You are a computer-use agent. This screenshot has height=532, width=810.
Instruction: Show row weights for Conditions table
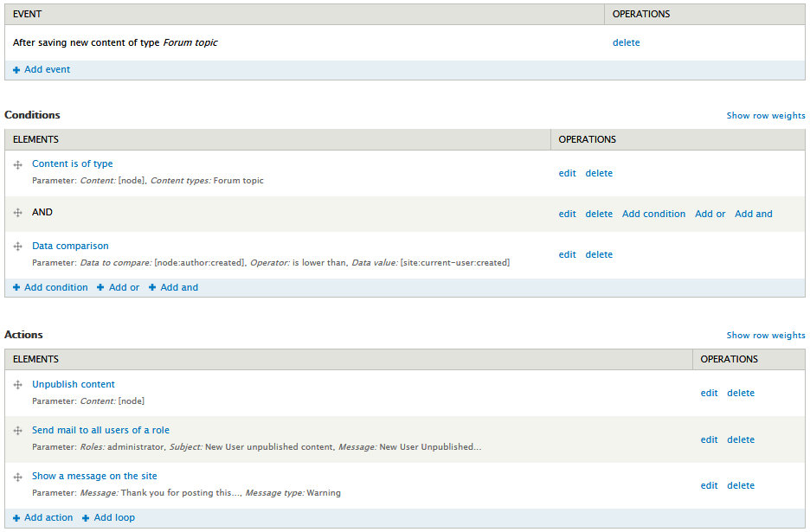[765, 116]
